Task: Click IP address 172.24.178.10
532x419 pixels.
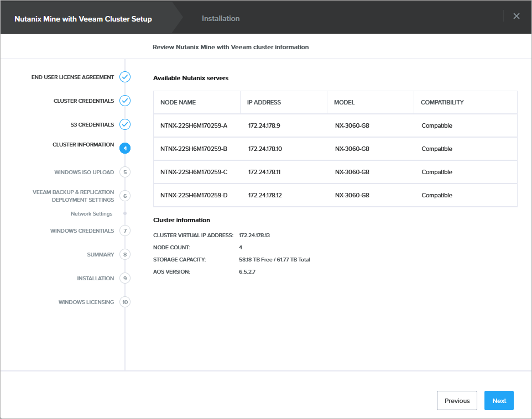Action: 265,149
